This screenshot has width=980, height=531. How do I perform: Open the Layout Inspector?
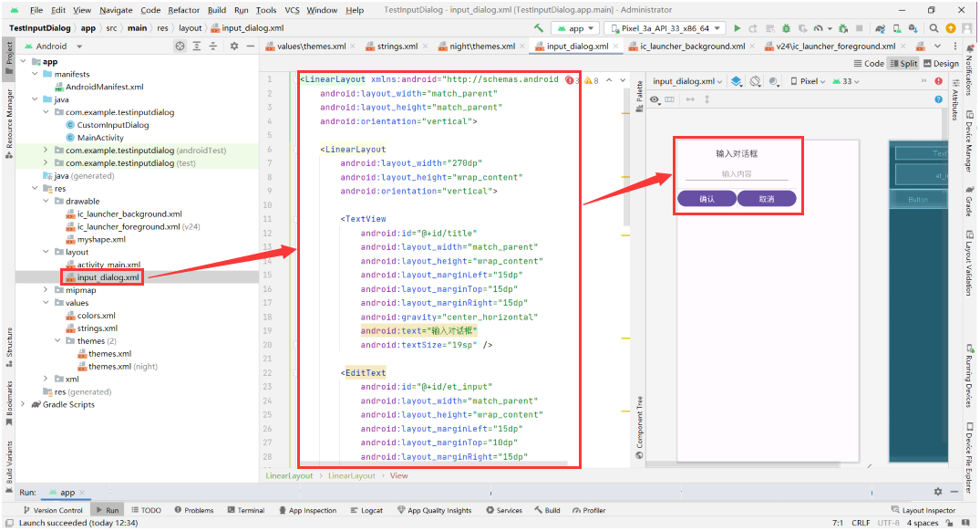tap(923, 510)
